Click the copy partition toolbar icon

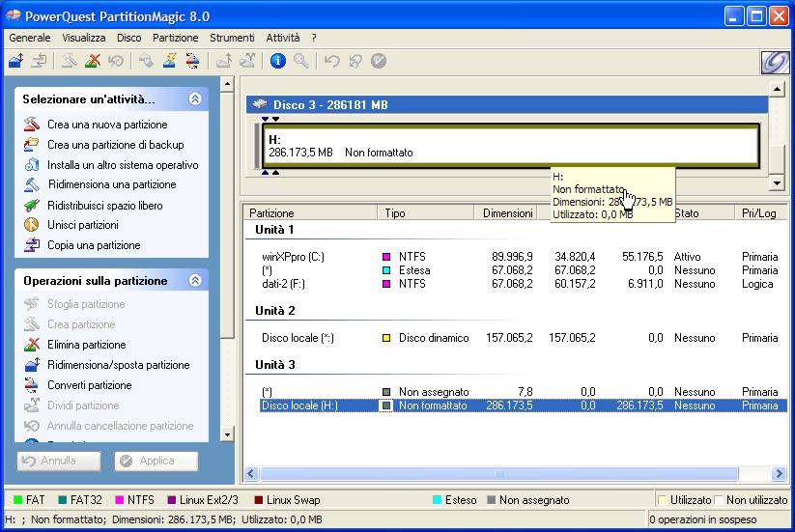(x=39, y=61)
